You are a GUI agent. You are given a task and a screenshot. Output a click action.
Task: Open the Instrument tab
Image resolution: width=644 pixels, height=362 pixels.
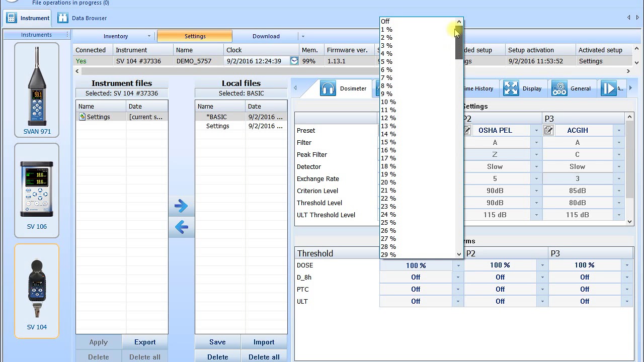pyautogui.click(x=28, y=18)
